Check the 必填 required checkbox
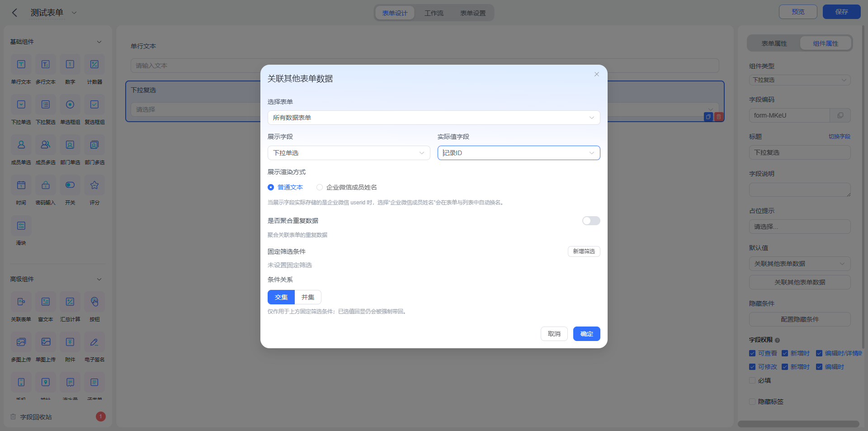868x431 pixels. (x=752, y=380)
